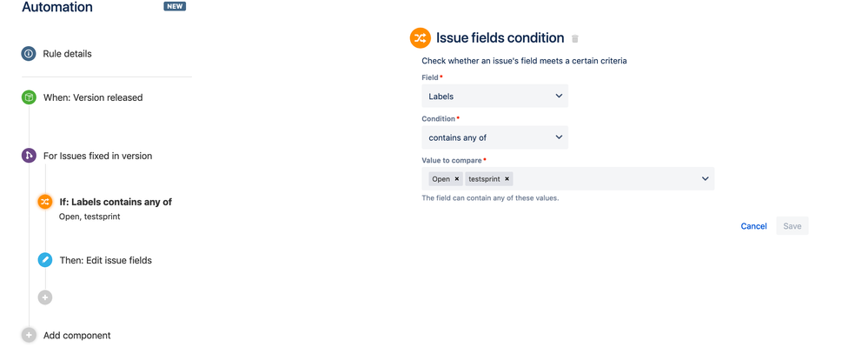868x354 pixels.
Task: Remove the testsprint label tag
Action: pos(507,179)
